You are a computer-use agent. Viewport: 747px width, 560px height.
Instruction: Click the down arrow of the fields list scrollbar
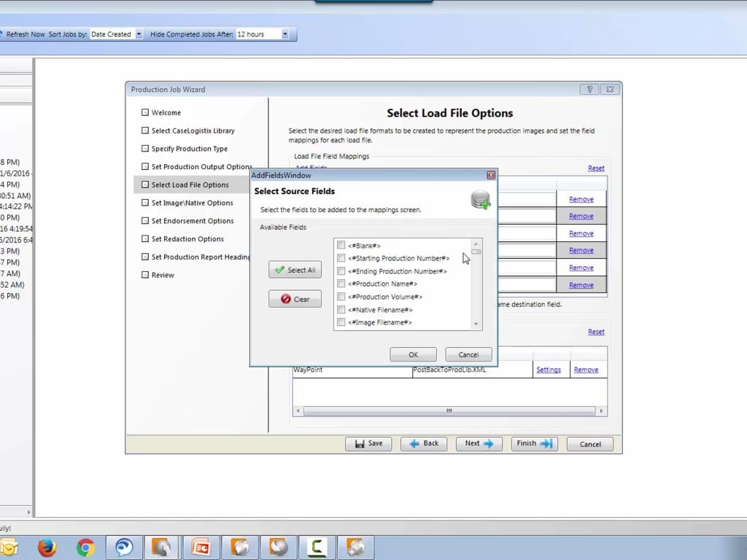click(x=476, y=324)
